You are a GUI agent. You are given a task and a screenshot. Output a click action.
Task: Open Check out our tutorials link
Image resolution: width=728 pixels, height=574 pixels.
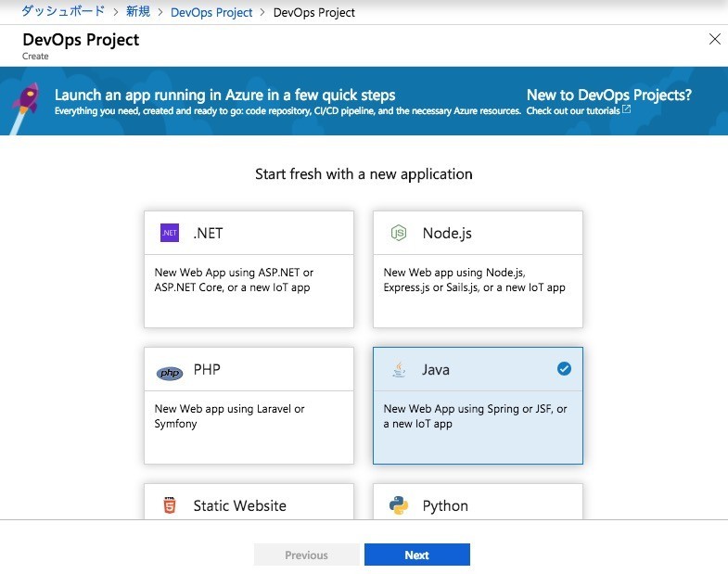click(573, 110)
